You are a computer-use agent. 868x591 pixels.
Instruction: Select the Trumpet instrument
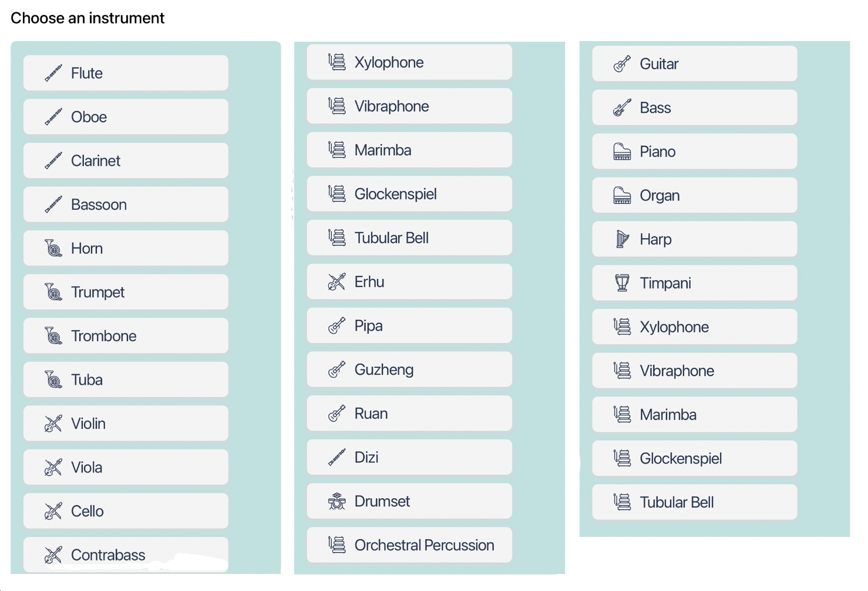pos(126,292)
